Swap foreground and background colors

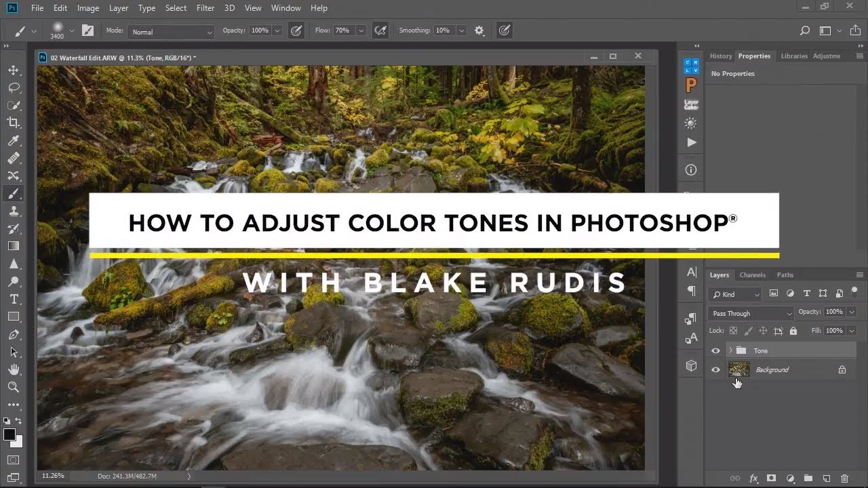18,422
